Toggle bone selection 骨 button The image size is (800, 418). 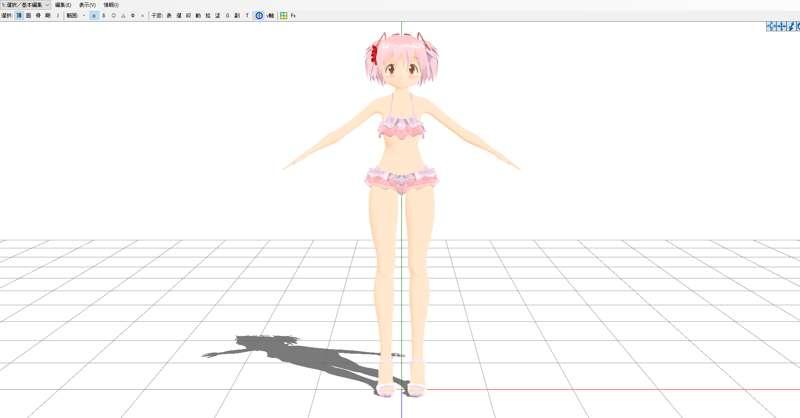point(38,15)
